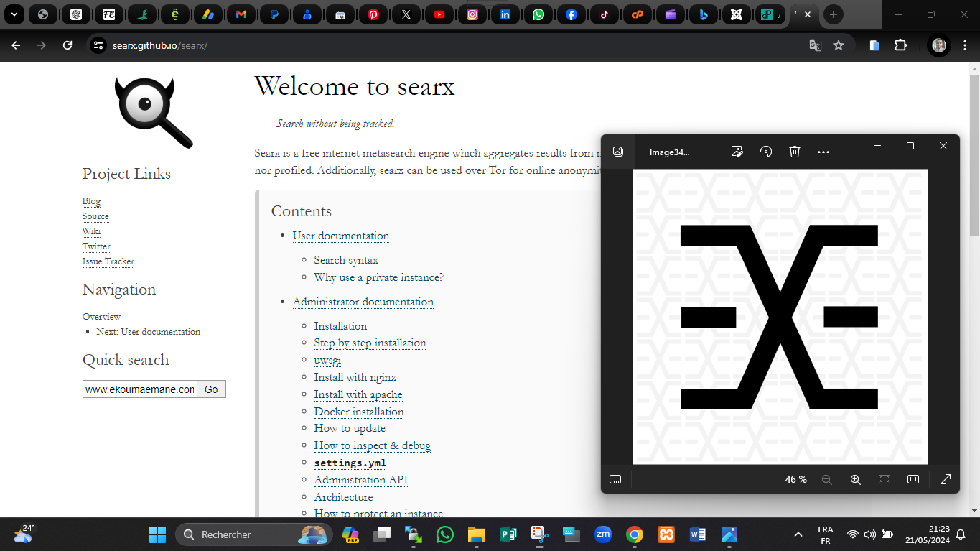The height and width of the screenshot is (551, 980).
Task: Open Next: User documentation link
Action: 161,332
